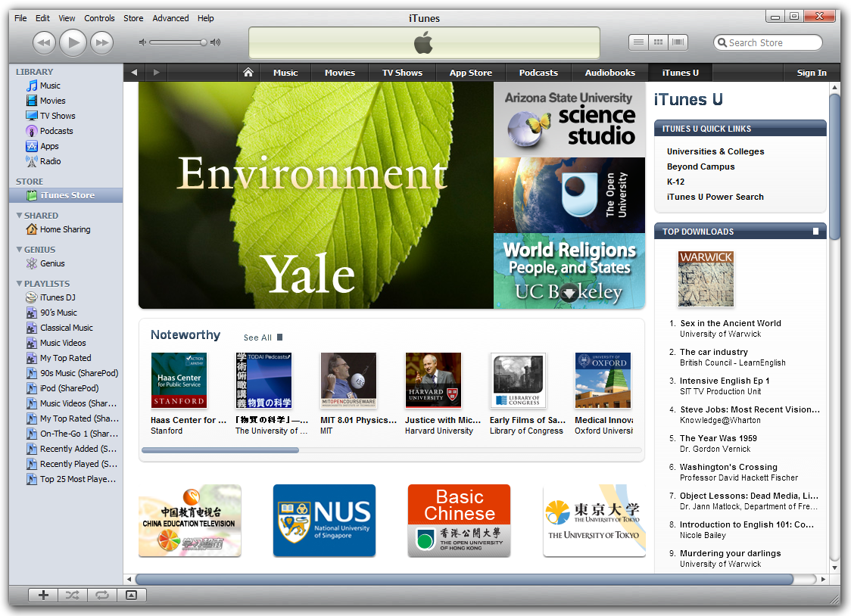
Task: Open the 90's Music smart playlist
Action: point(58,313)
